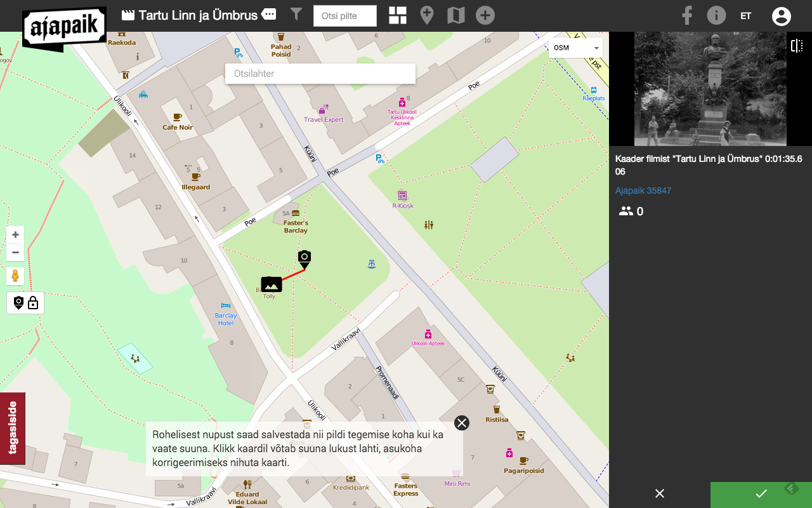
Task: Switch to grid gallery view
Action: tap(398, 16)
